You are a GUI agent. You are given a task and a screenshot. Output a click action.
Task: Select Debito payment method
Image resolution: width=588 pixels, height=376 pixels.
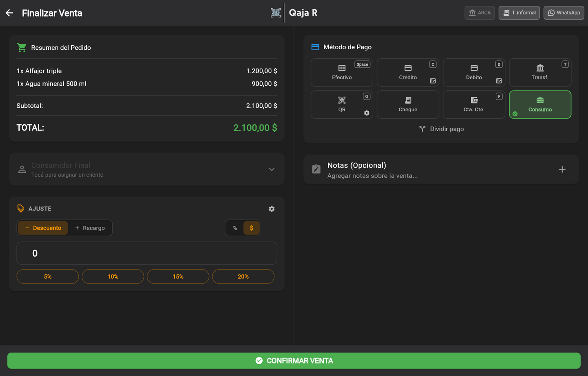[x=474, y=73]
